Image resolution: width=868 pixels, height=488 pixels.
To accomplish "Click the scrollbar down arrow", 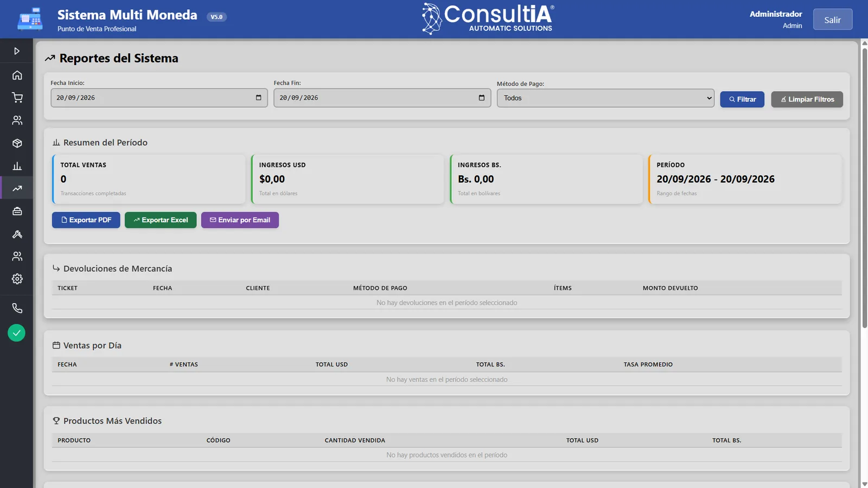I will click(865, 484).
